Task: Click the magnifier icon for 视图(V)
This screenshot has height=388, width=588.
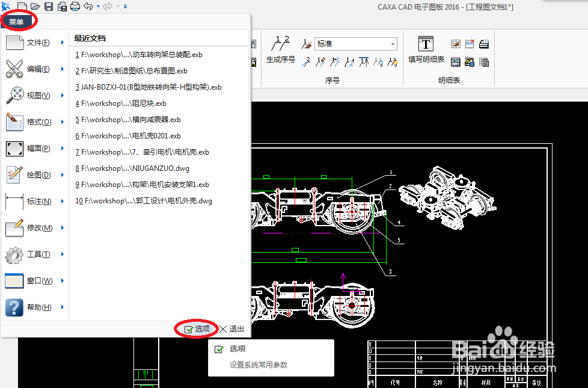Action: click(x=14, y=95)
